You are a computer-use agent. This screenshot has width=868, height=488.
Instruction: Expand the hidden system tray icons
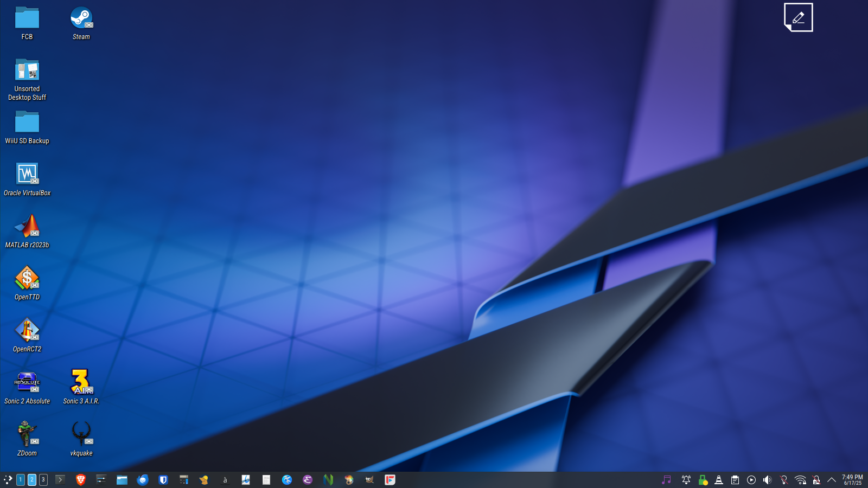[832, 479]
